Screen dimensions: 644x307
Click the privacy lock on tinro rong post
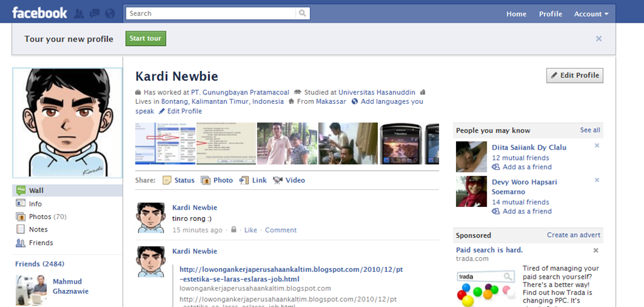(x=234, y=230)
